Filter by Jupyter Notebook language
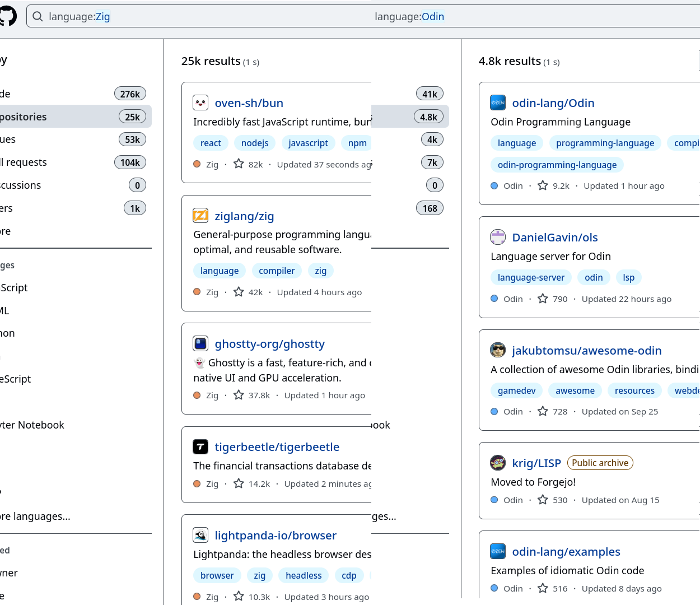This screenshot has height=605, width=700. [32, 425]
